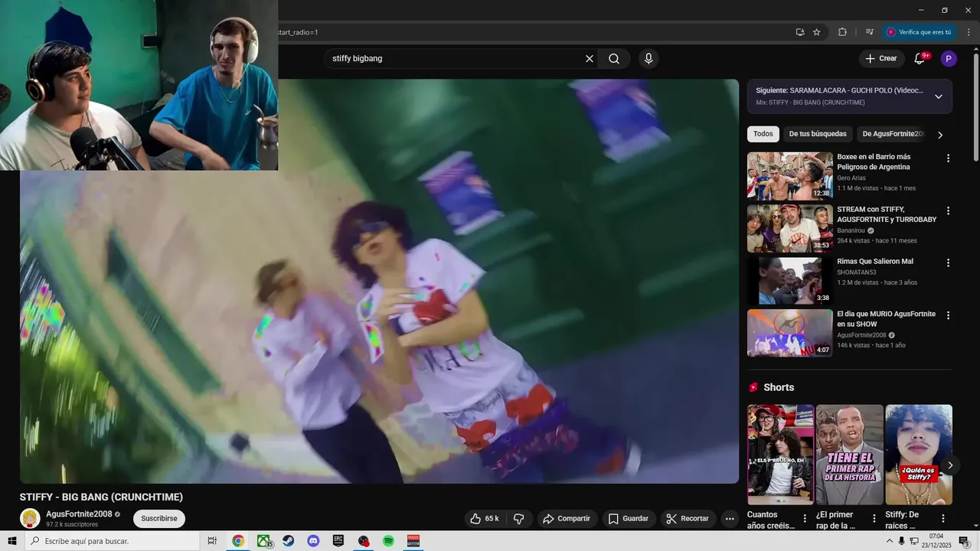Screen dimensions: 980x551
Task: Open the purple P account avatar
Action: click(x=949, y=59)
